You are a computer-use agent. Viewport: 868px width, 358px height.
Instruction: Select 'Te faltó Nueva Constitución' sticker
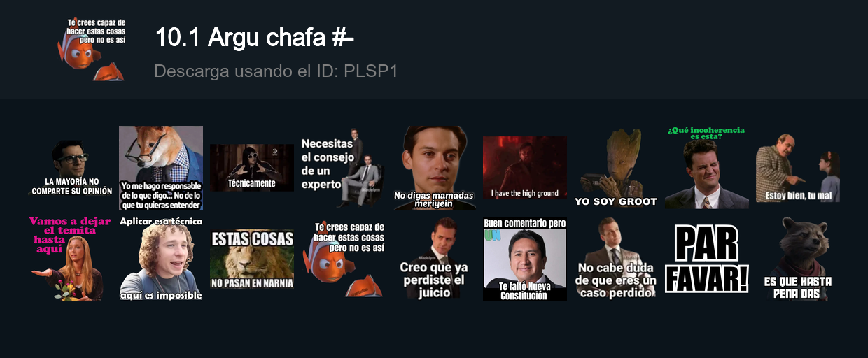click(525, 259)
